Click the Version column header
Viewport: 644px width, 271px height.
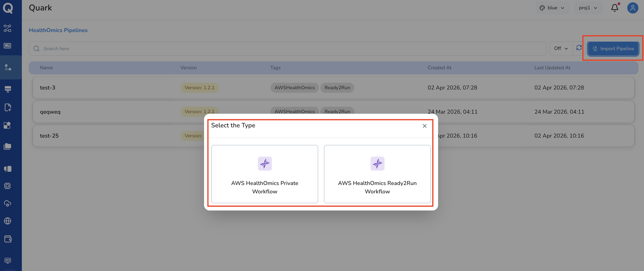click(188, 68)
